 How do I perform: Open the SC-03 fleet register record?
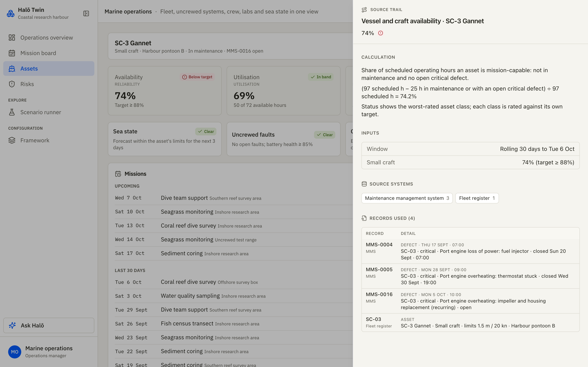470,323
